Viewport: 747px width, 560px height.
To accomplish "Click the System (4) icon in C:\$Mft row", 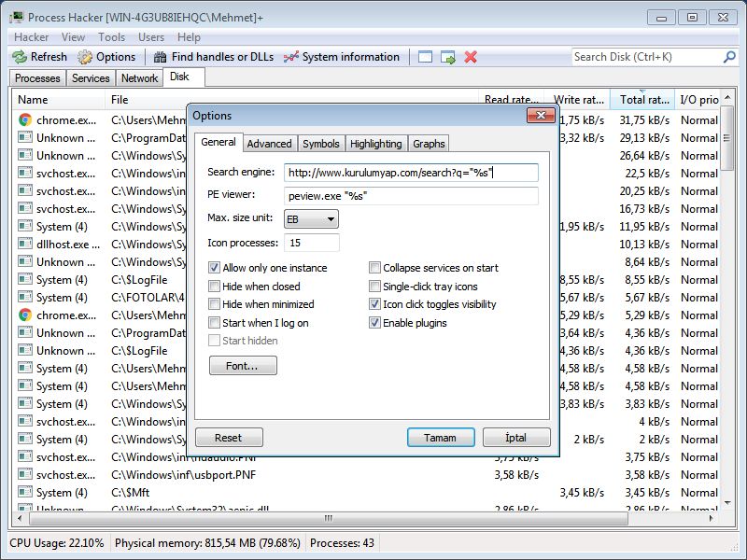I will pos(25,493).
